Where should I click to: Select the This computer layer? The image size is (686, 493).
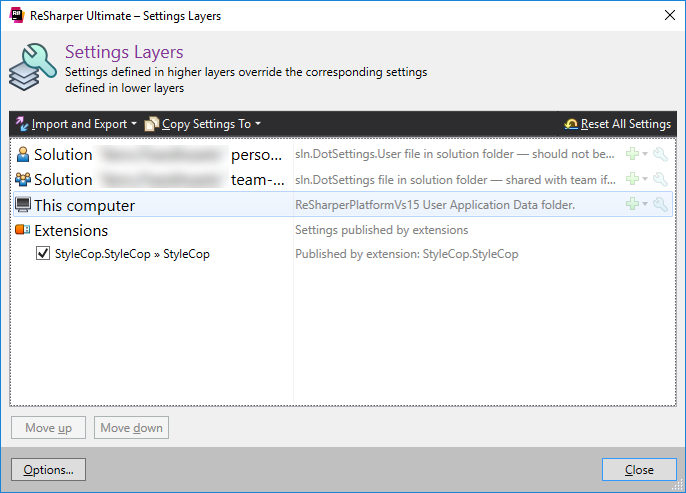point(343,204)
